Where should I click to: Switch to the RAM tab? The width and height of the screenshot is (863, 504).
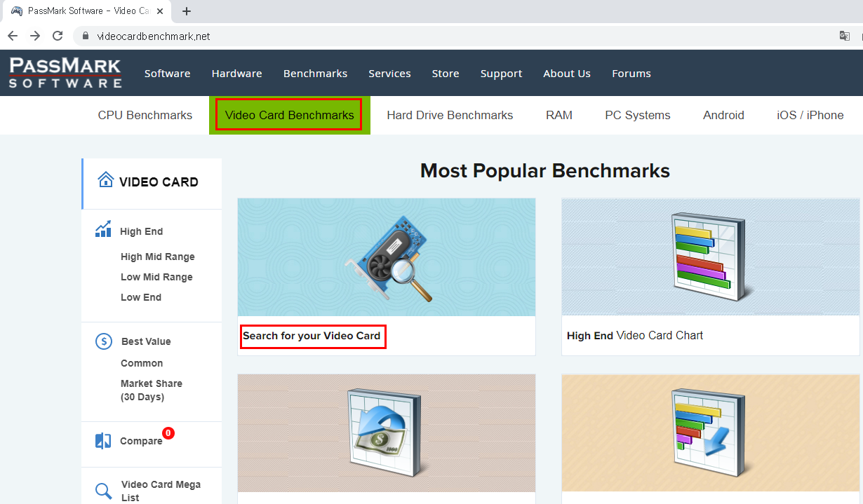(x=559, y=115)
